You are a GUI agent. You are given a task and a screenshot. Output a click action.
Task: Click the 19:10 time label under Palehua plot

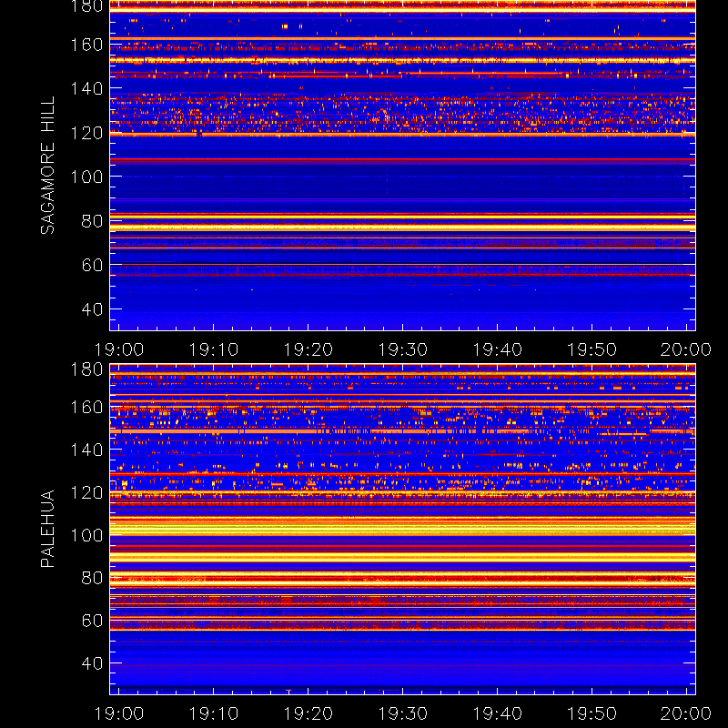tap(214, 713)
